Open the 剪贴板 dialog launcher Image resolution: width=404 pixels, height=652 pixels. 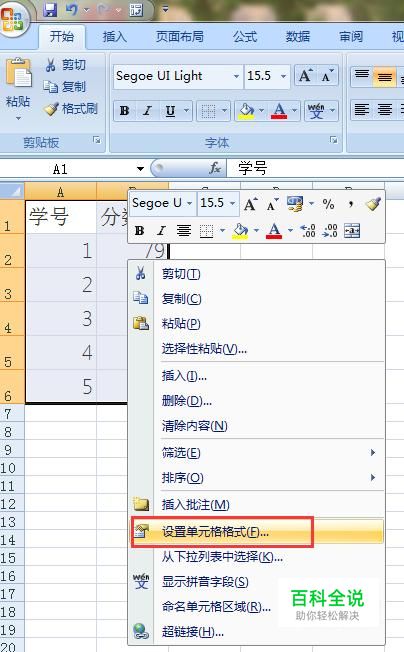pos(97,140)
